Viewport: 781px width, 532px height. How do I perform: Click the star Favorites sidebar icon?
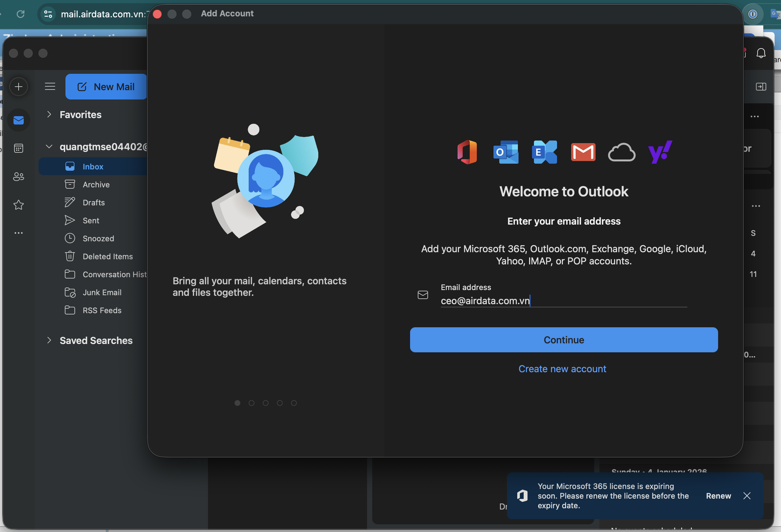click(x=19, y=205)
